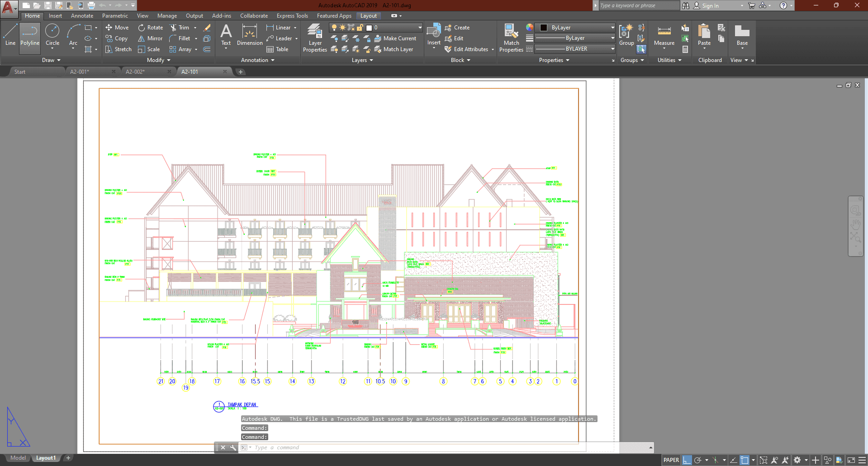Expand the Draw panel flyout
The width and height of the screenshot is (868, 466).
click(x=51, y=60)
